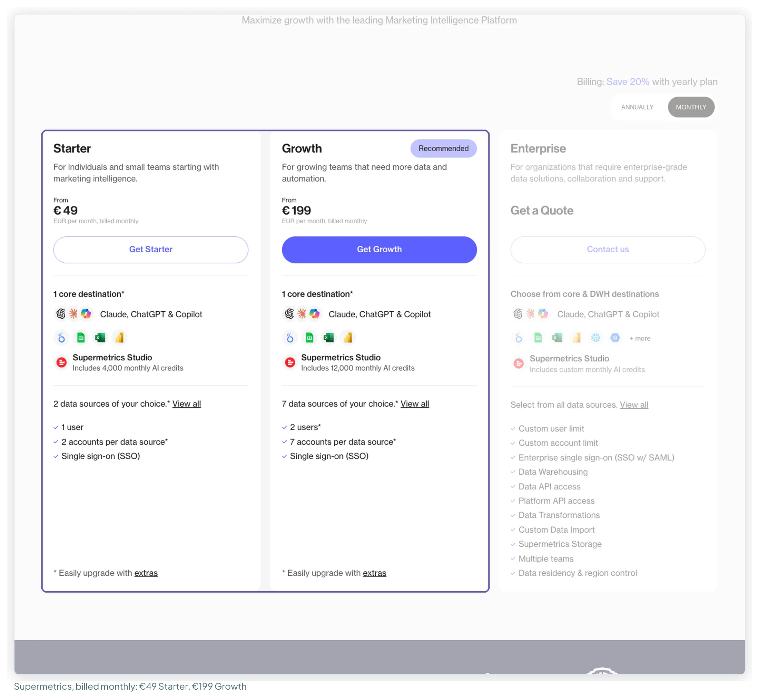This screenshot has height=700, width=759.
Task: Click the Claude icon in Growth plan
Action: click(302, 314)
